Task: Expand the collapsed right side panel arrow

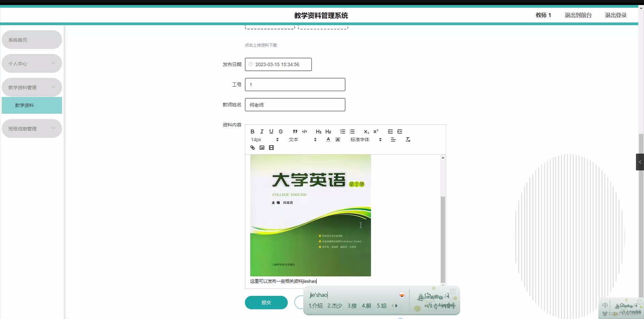Action: tap(640, 162)
